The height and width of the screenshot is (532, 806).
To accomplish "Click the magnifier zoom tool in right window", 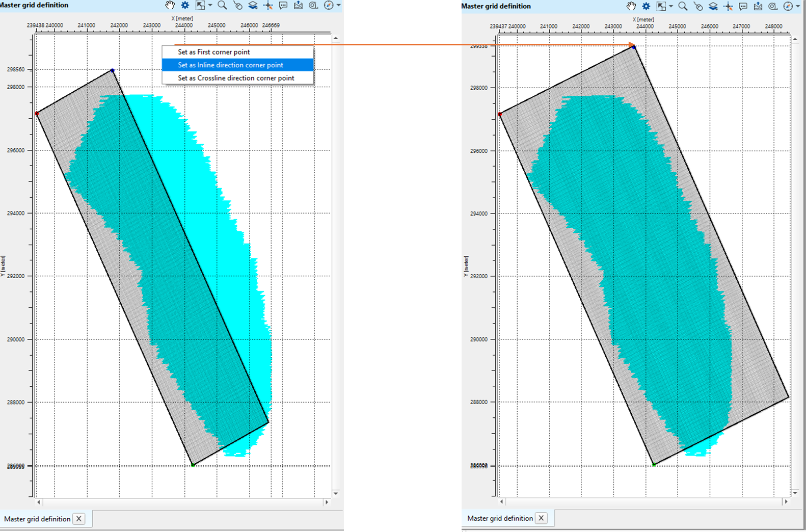I will 683,6.
